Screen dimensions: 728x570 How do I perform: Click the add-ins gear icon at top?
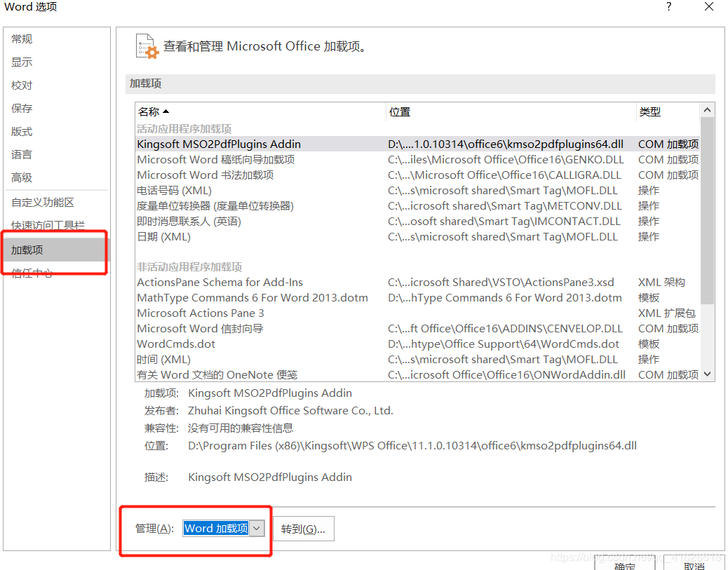146,46
